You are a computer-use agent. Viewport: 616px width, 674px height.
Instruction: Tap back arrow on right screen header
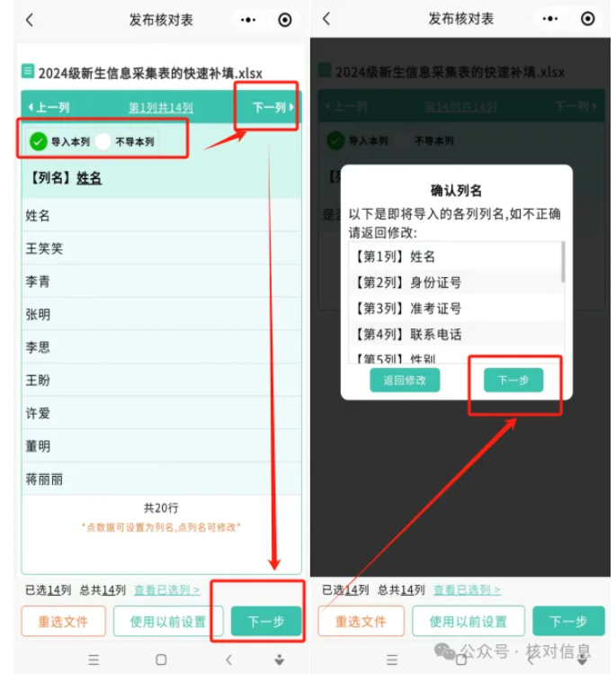click(326, 19)
